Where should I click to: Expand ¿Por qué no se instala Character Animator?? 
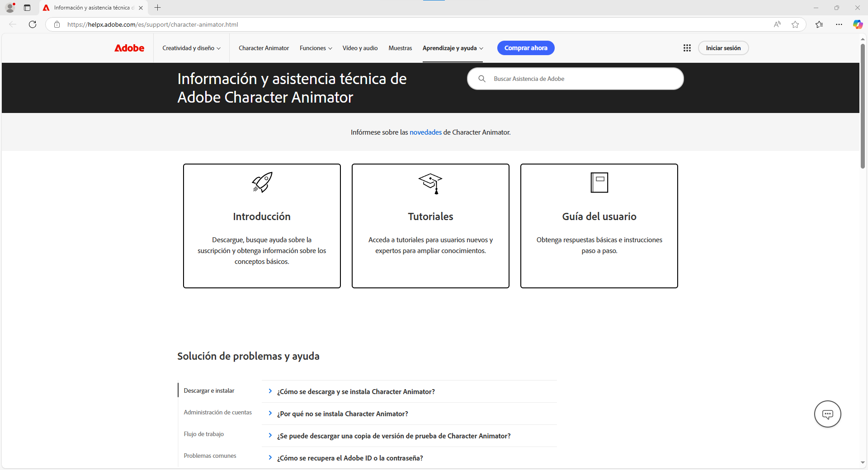409,414
